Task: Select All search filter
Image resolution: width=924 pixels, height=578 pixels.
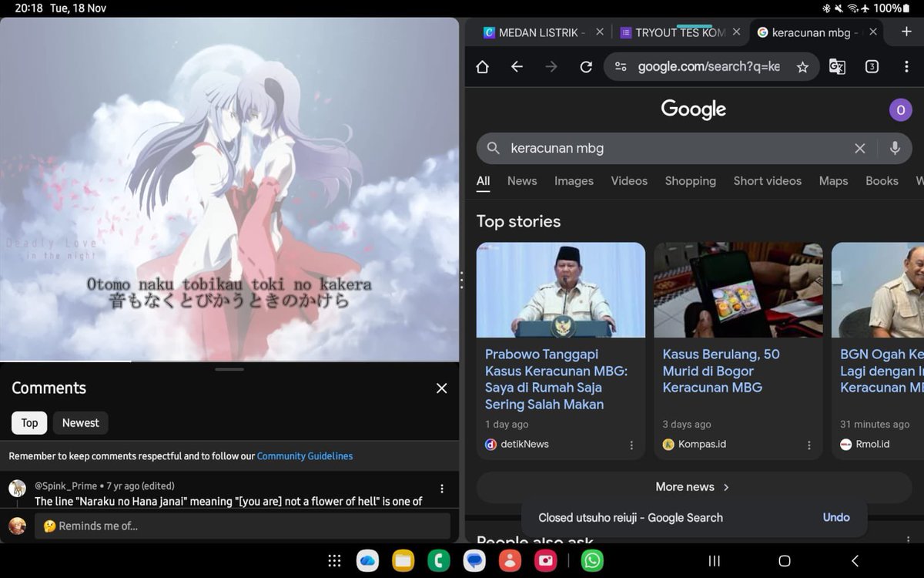Action: pos(483,181)
